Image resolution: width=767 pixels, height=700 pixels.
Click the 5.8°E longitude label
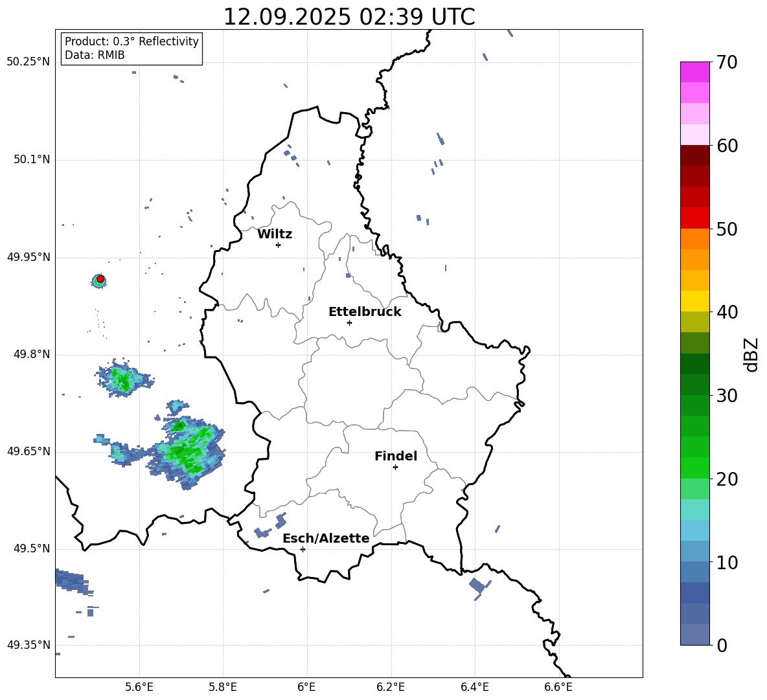223,687
